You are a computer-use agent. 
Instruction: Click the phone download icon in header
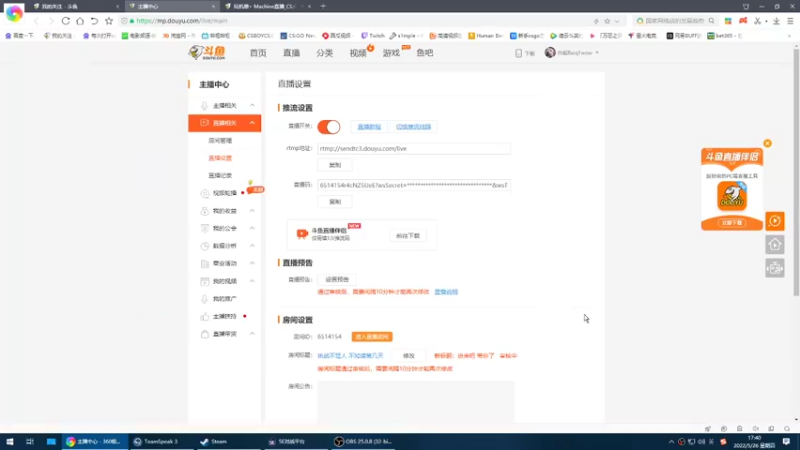[x=518, y=53]
